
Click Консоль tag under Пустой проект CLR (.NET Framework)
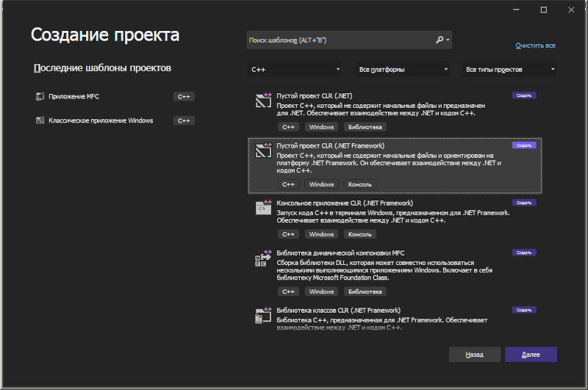point(359,184)
